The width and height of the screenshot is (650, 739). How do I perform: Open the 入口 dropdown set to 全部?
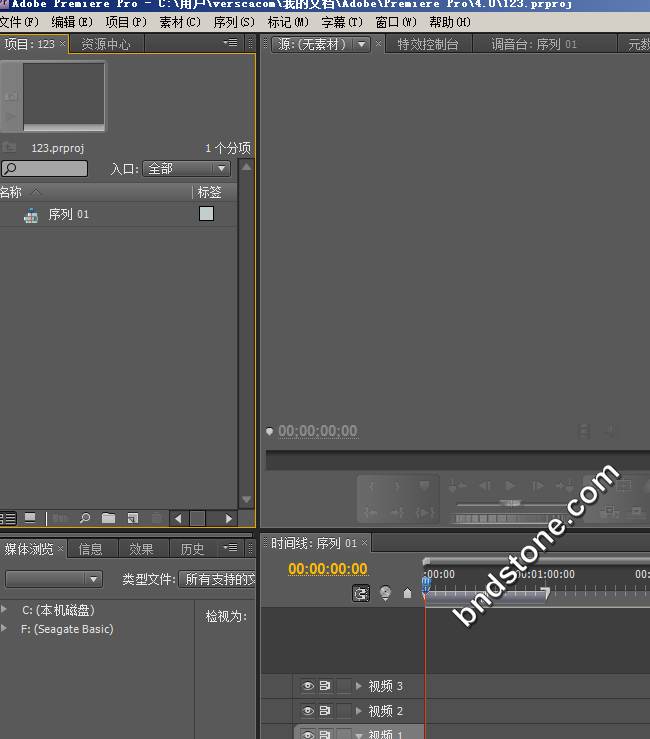coord(187,169)
